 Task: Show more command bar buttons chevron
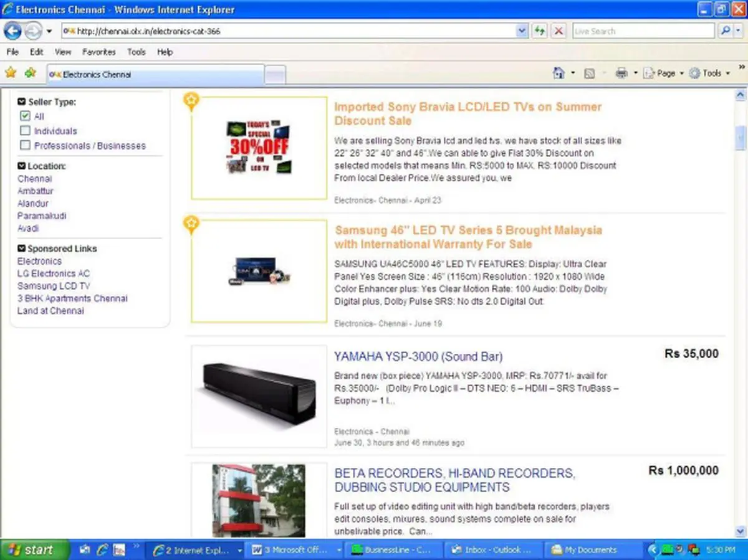click(x=742, y=67)
